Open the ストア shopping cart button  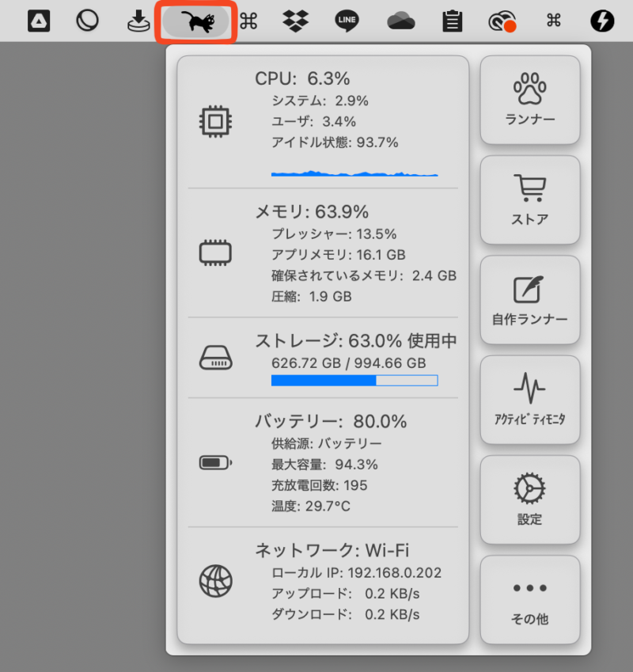pyautogui.click(x=529, y=199)
